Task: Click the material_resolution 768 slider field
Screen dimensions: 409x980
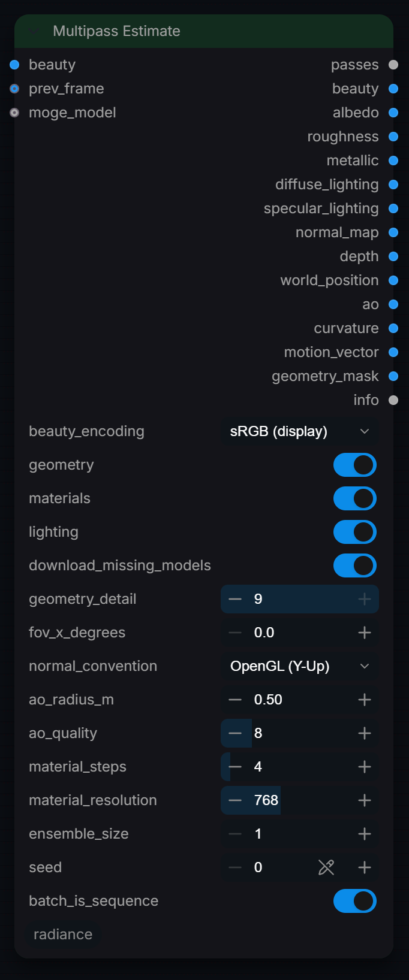Action: tap(300, 800)
